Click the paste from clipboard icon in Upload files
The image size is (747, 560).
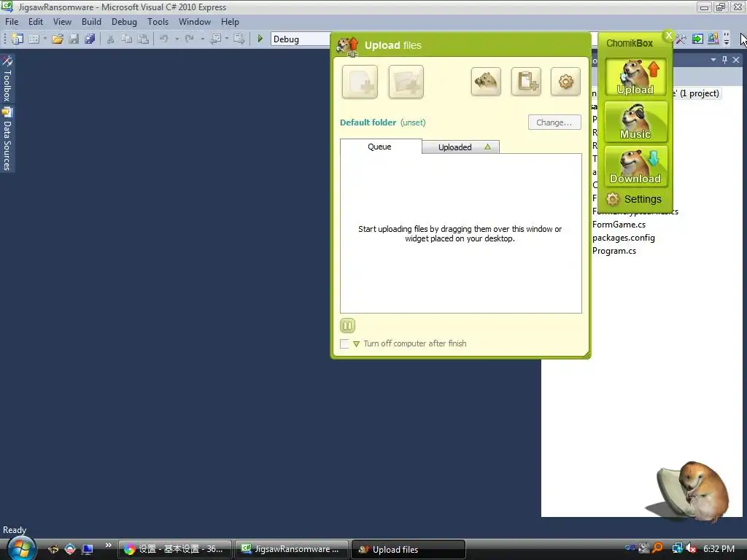526,82
